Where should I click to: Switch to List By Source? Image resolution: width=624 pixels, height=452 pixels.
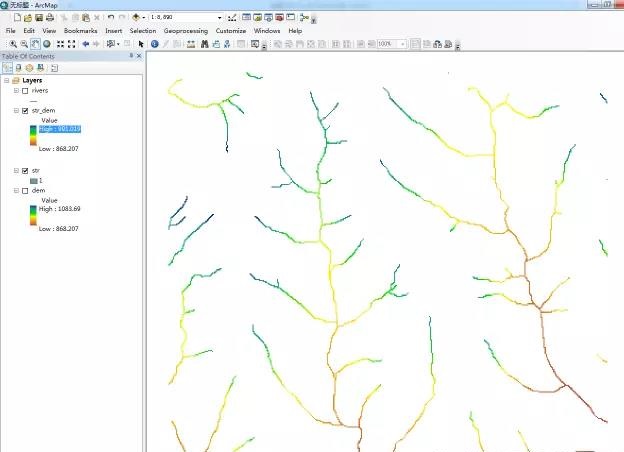[x=18, y=68]
